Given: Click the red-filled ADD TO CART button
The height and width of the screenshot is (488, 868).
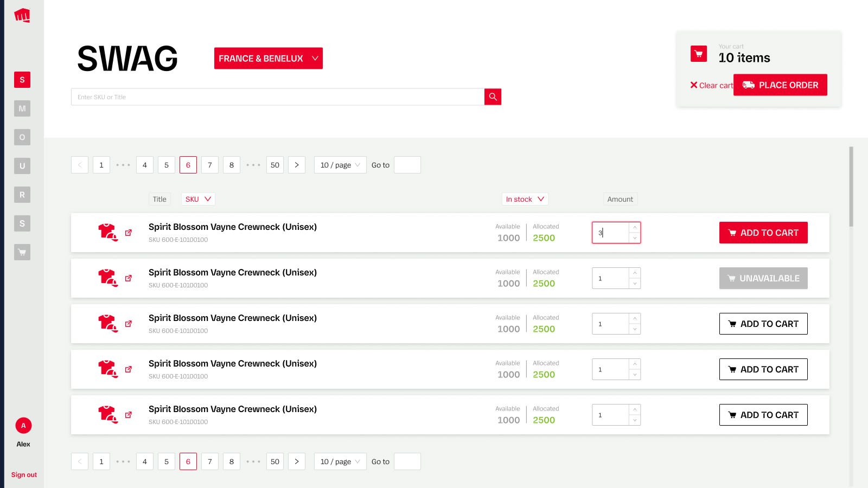Looking at the screenshot, I should point(763,233).
